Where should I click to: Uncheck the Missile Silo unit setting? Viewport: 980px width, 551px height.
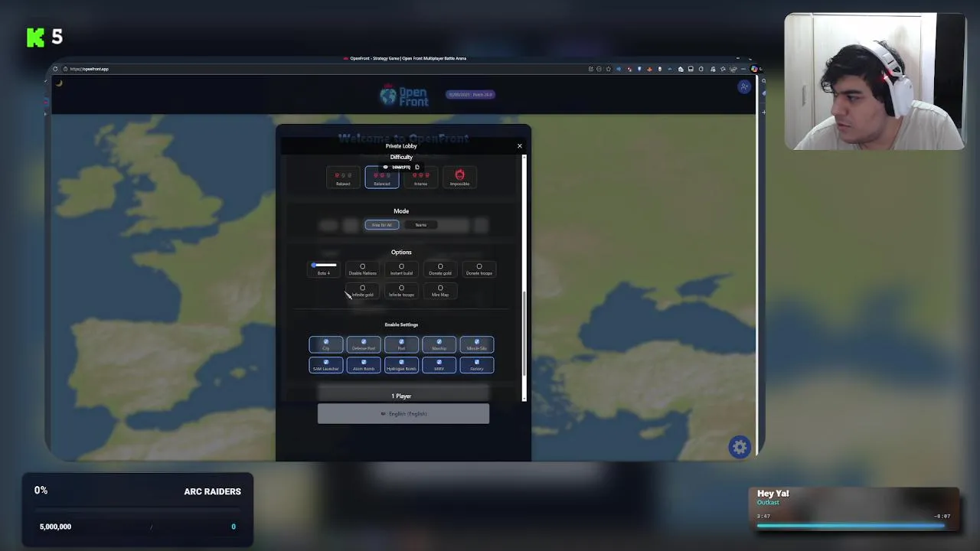pyautogui.click(x=477, y=344)
